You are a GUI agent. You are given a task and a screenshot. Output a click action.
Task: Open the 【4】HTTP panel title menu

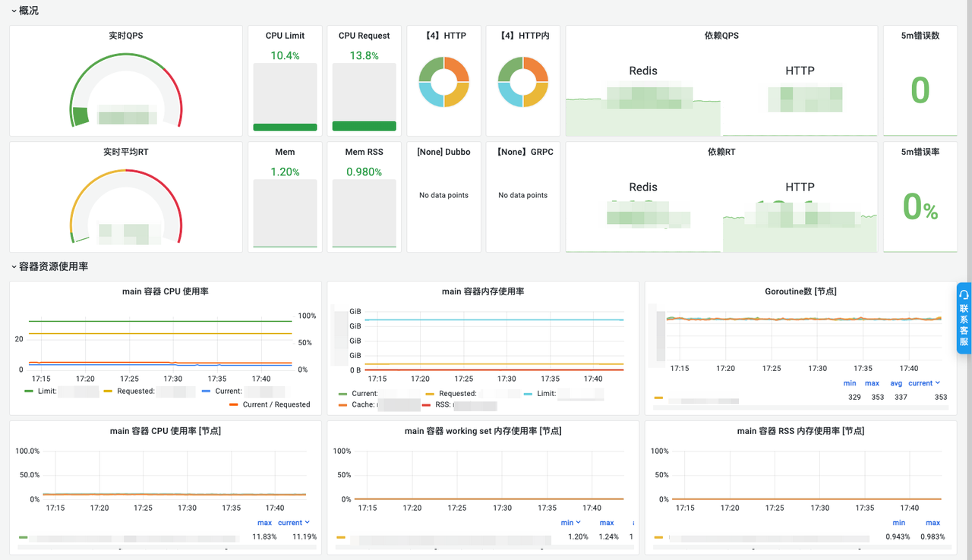(443, 36)
